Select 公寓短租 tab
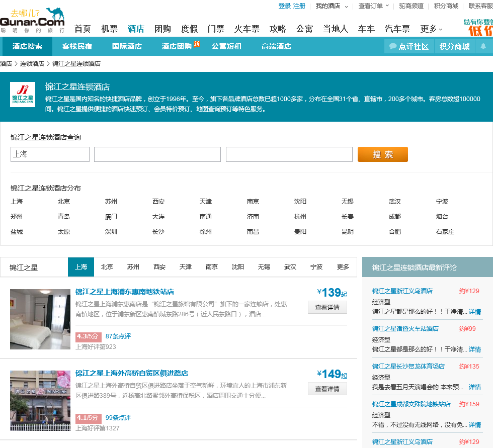493x448 pixels. point(226,46)
